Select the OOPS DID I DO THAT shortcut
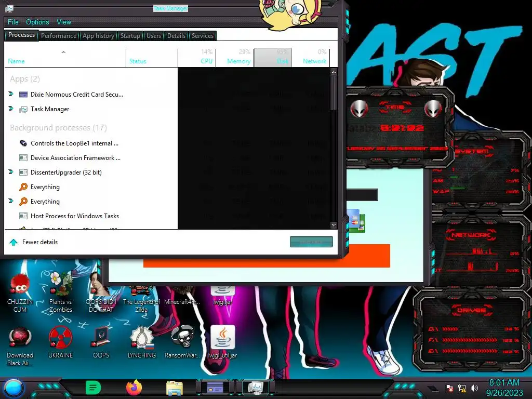Viewport: 532px width, 399px height. [101, 292]
